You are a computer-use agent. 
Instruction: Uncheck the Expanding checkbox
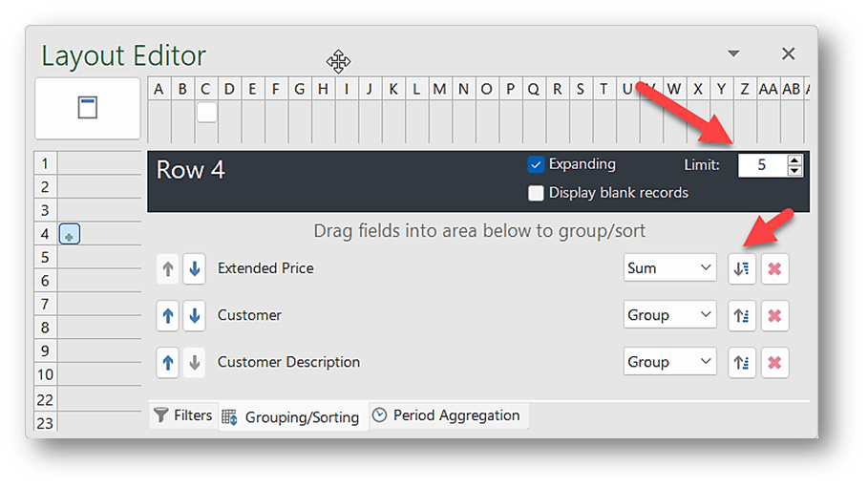[536, 164]
